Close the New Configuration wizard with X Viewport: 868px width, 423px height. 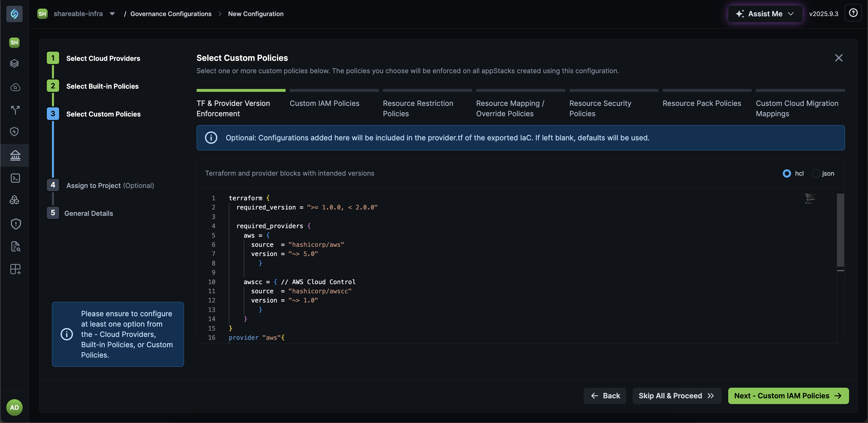(839, 58)
